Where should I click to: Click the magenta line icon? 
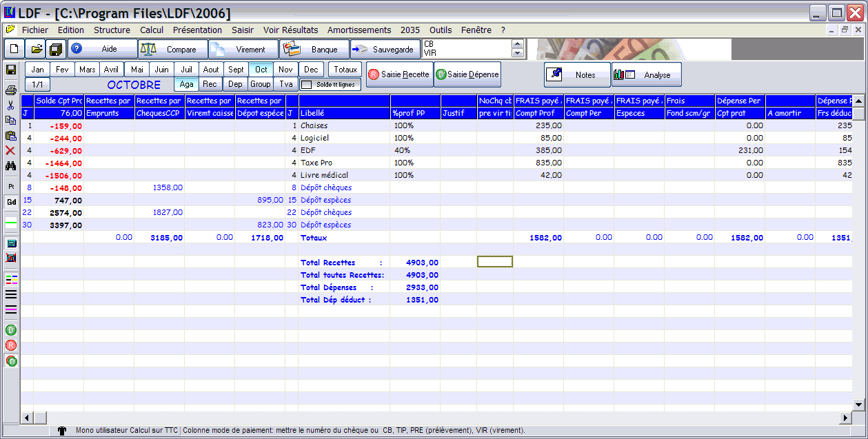coord(11,309)
